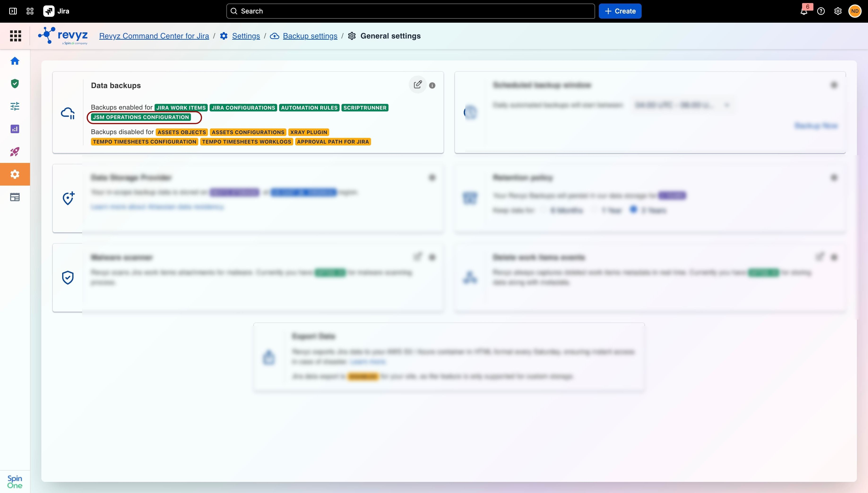Click the JIRA WORK ITEMS tag
Image resolution: width=868 pixels, height=493 pixels.
(x=181, y=108)
